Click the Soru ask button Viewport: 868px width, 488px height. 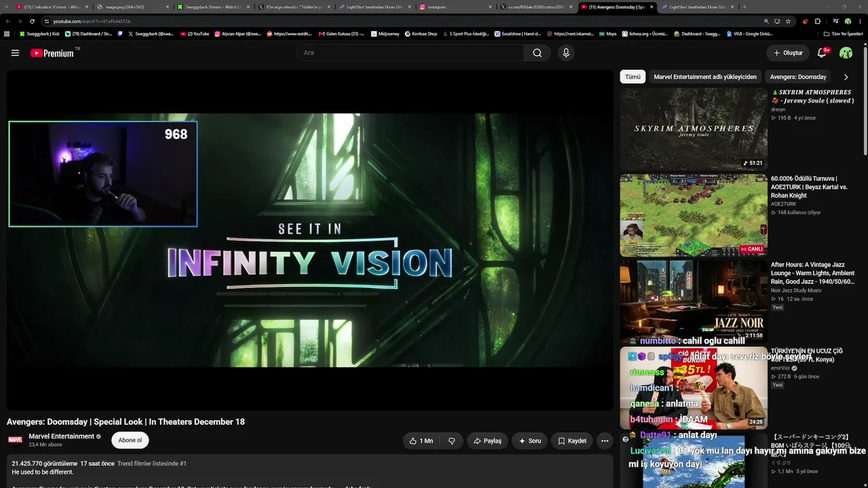[x=530, y=441]
